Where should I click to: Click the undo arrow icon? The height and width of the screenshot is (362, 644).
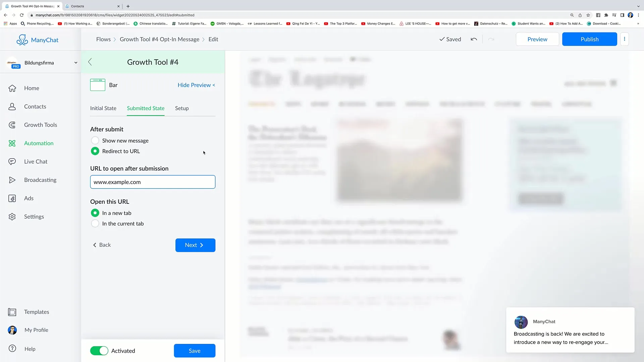pos(474,39)
